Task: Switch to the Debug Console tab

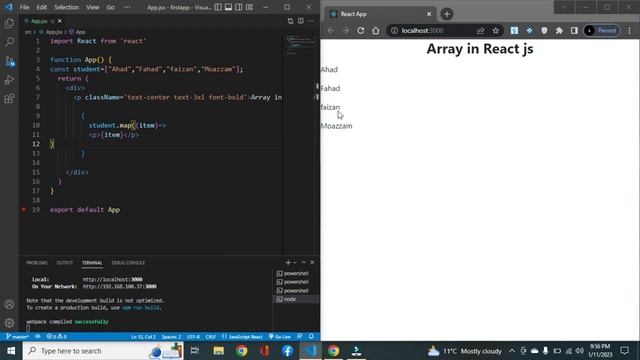Action: (128, 263)
